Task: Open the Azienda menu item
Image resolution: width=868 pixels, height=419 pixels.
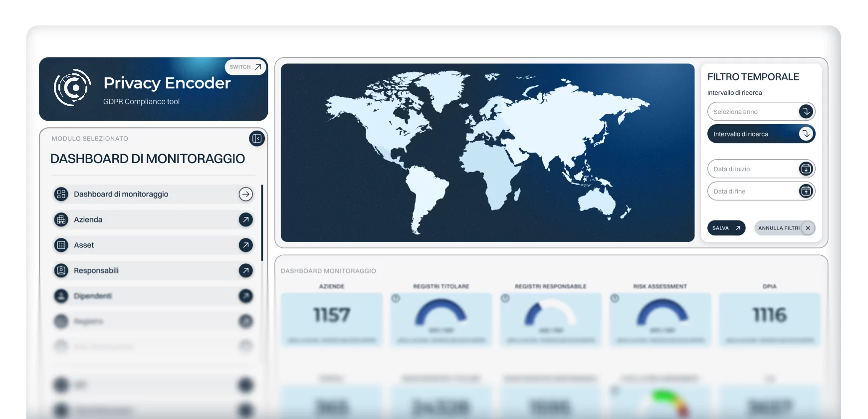Action: (x=154, y=219)
